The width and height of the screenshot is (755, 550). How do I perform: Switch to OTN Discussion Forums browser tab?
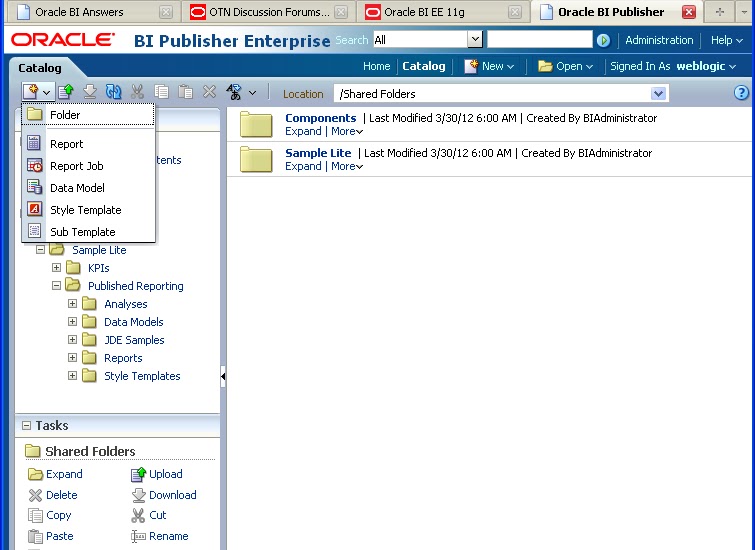pos(269,12)
